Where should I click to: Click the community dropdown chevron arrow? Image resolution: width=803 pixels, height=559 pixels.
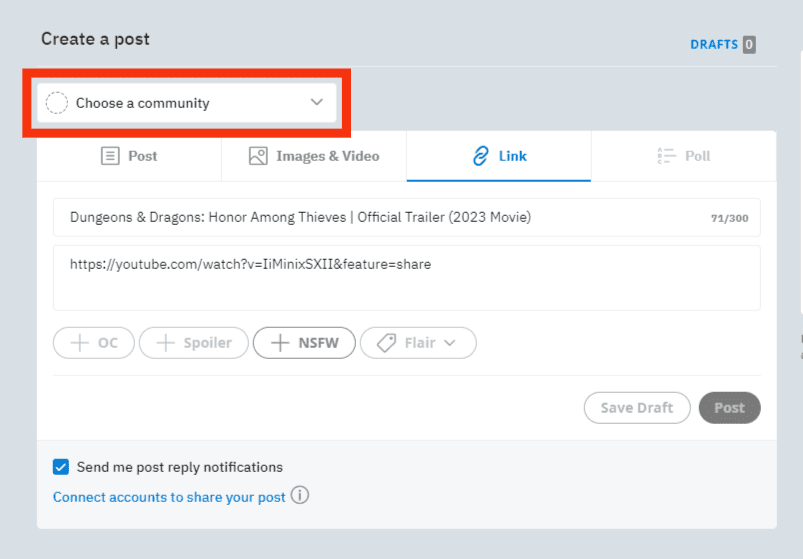point(317,102)
